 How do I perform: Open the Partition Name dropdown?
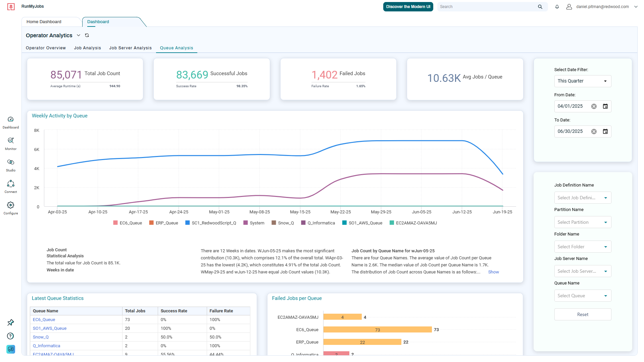582,222
